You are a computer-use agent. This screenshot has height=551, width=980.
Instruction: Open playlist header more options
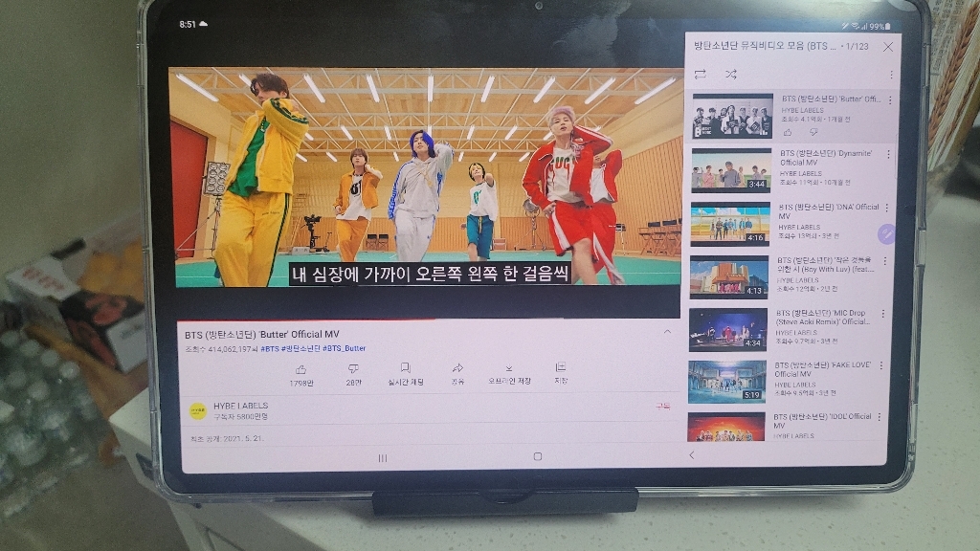[891, 75]
